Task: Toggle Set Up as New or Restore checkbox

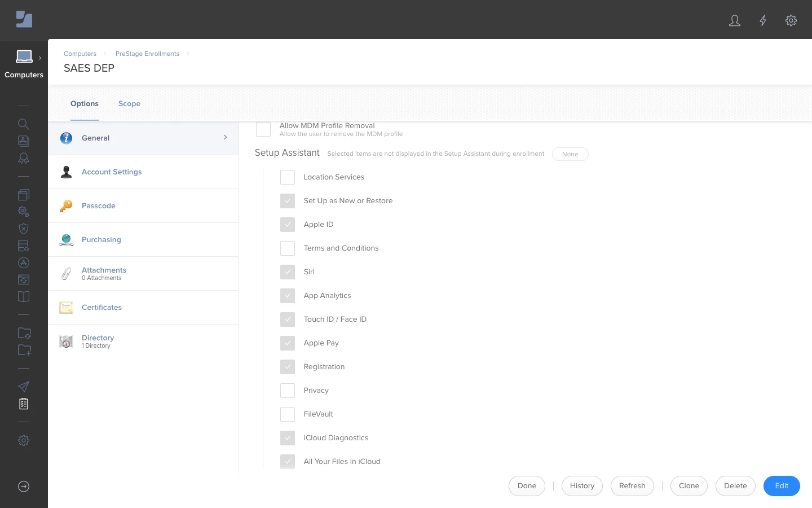Action: tap(288, 201)
